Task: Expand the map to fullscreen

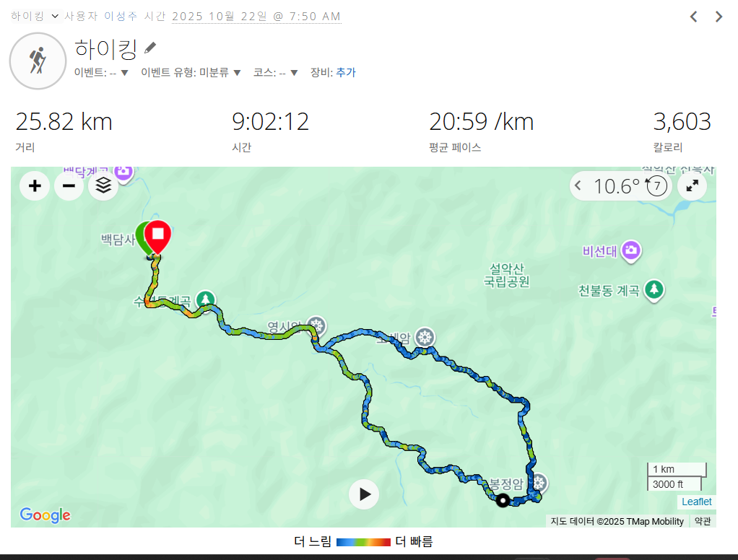Action: [x=692, y=185]
